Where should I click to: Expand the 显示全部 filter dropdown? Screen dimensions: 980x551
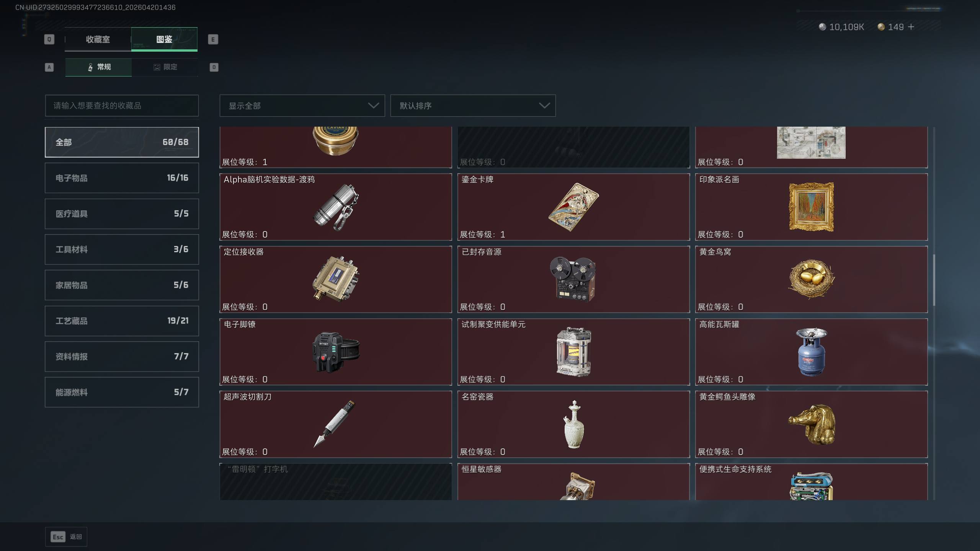coord(302,106)
